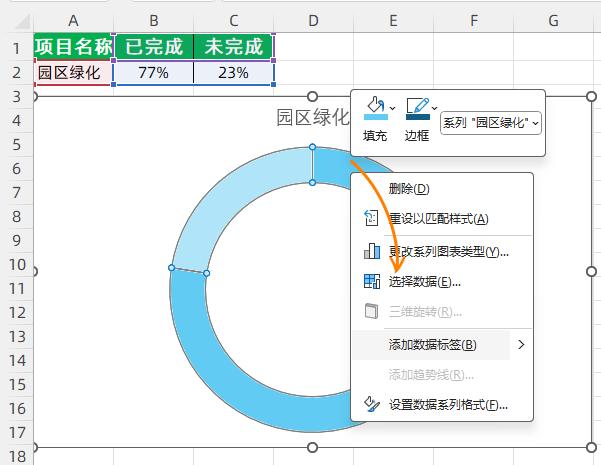Open the Border color dropdown arrow
601x465 pixels.
pos(434,108)
